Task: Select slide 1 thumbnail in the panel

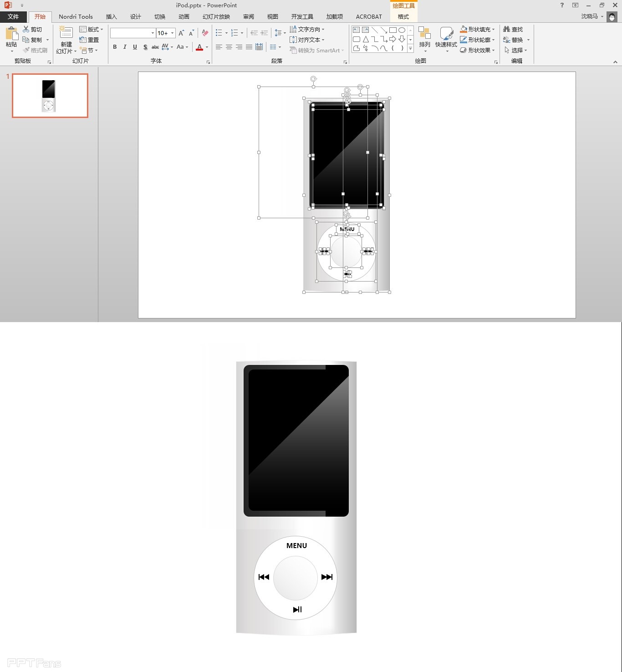Action: pos(50,96)
